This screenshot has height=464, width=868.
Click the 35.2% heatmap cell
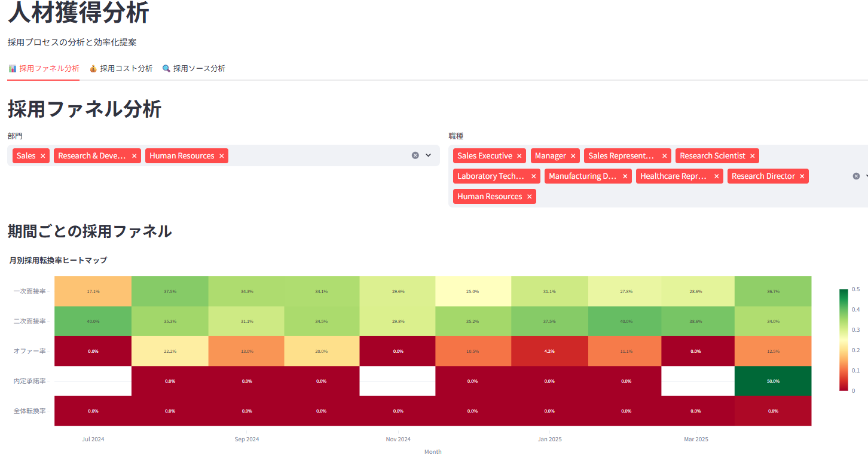[473, 321]
